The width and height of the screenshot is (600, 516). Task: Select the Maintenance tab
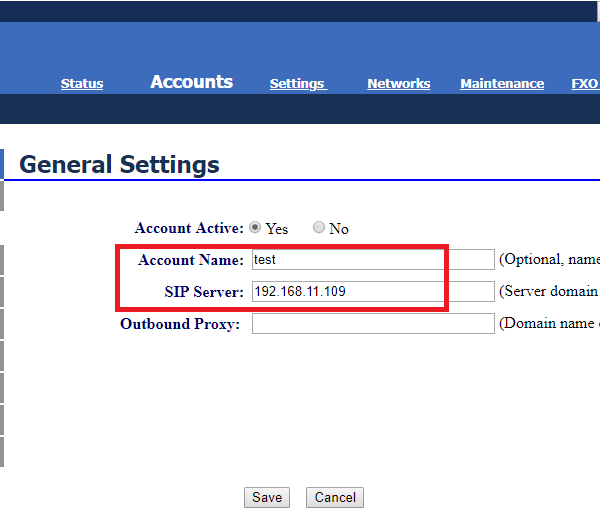click(502, 84)
